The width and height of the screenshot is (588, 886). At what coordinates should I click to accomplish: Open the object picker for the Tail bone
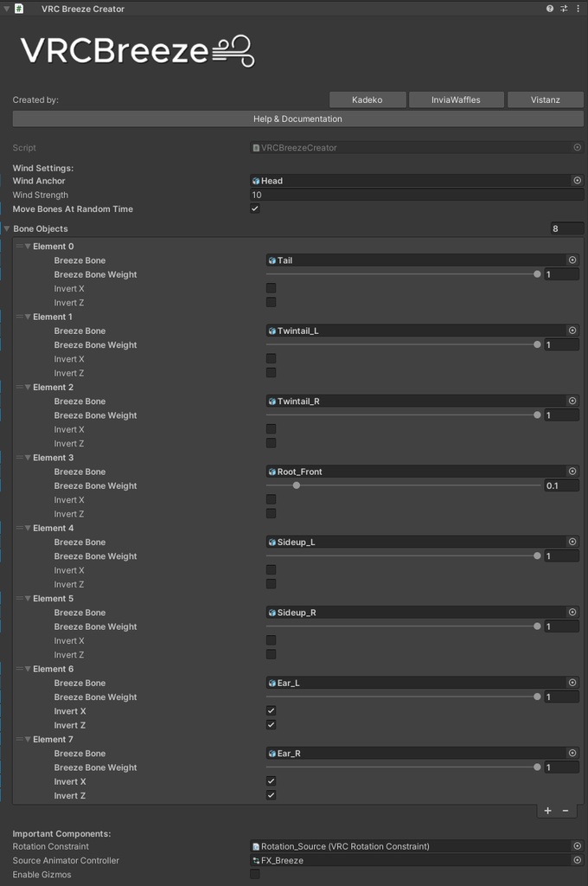click(572, 260)
